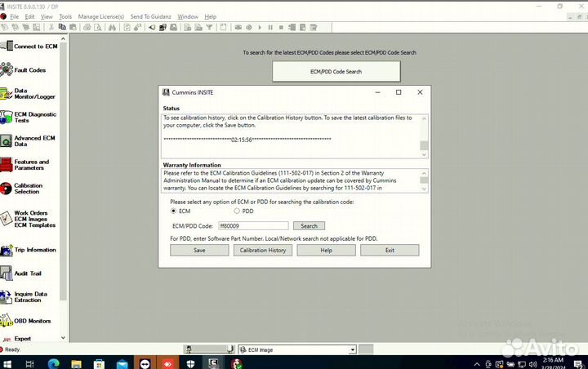Open the File menu

tap(14, 16)
